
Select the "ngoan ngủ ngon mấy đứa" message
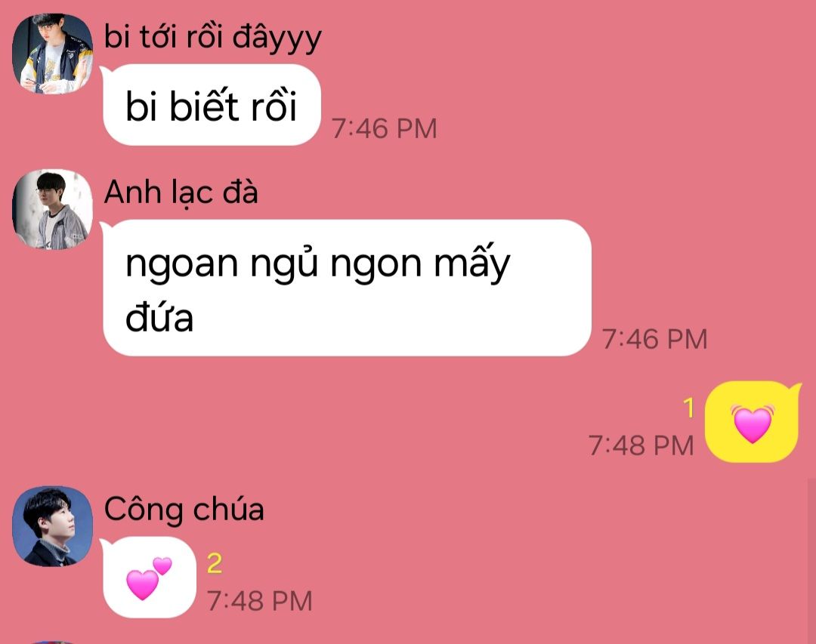click(x=346, y=288)
